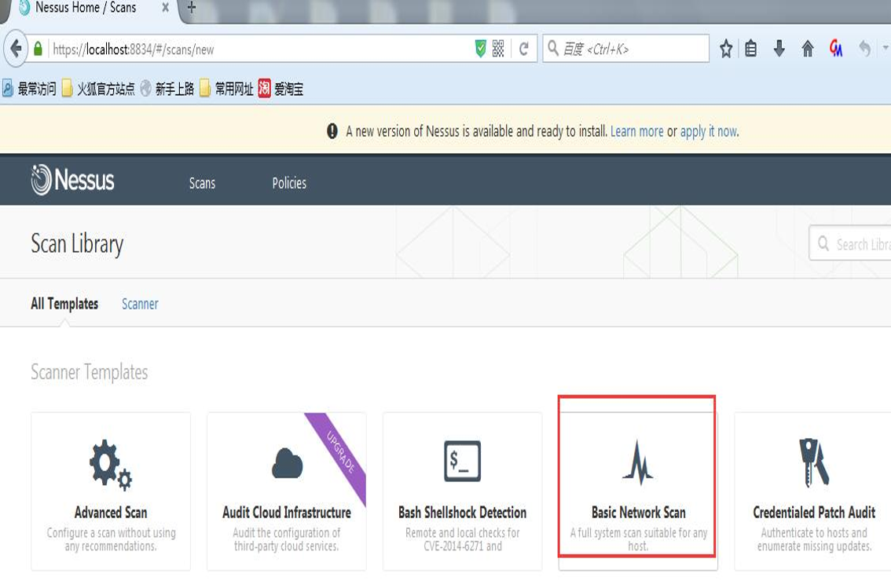This screenshot has height=588, width=891.
Task: Select the Audit Cloud Infrastructure template title
Action: (x=286, y=513)
